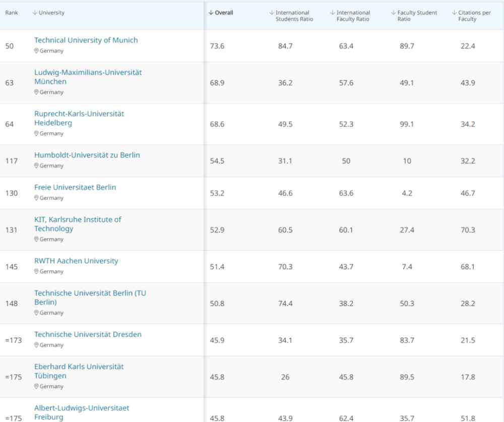Open Technical University of Munich page
The height and width of the screenshot is (422, 504).
[x=86, y=40]
